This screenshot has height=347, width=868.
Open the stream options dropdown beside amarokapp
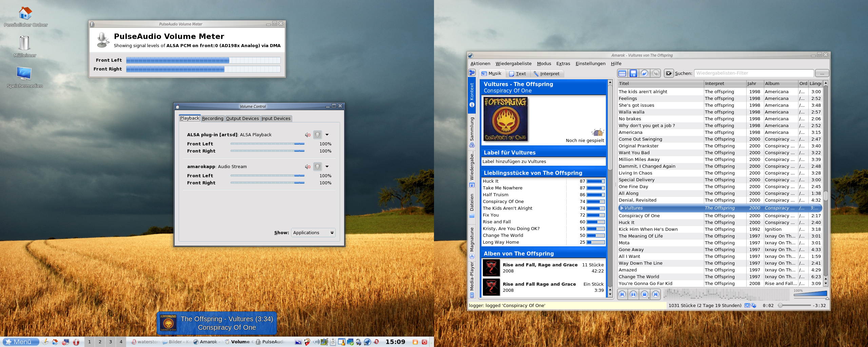[327, 166]
